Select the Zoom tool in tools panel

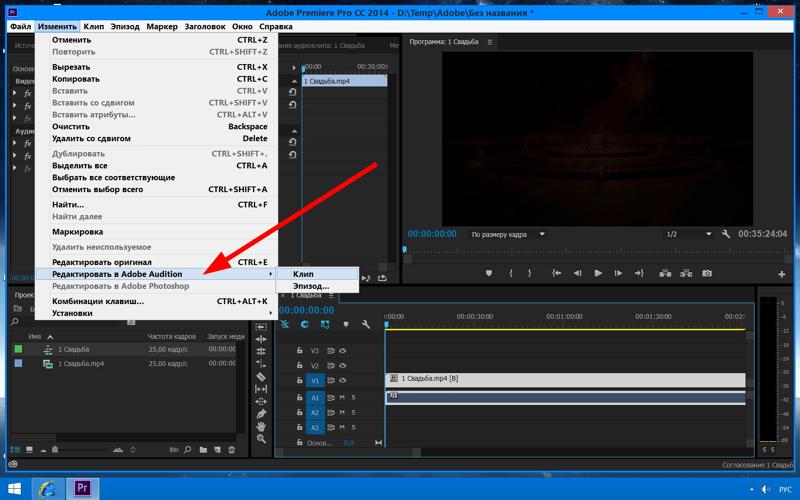[x=261, y=438]
